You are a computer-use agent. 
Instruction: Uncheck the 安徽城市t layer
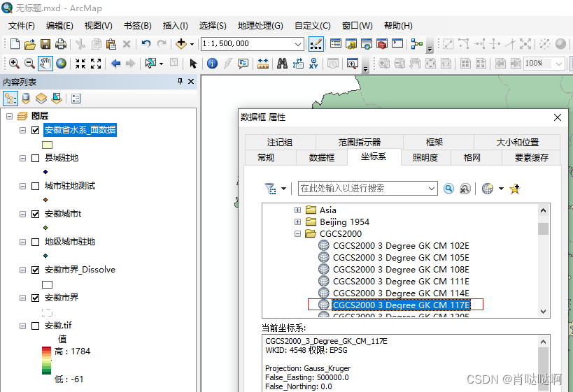coord(36,215)
